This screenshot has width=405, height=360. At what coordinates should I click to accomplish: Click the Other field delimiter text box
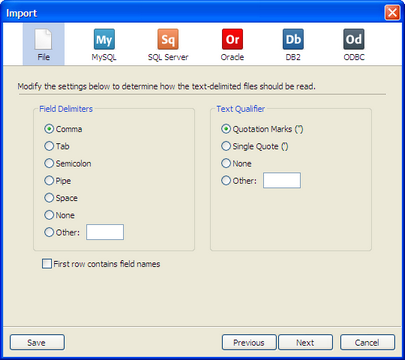click(x=105, y=232)
